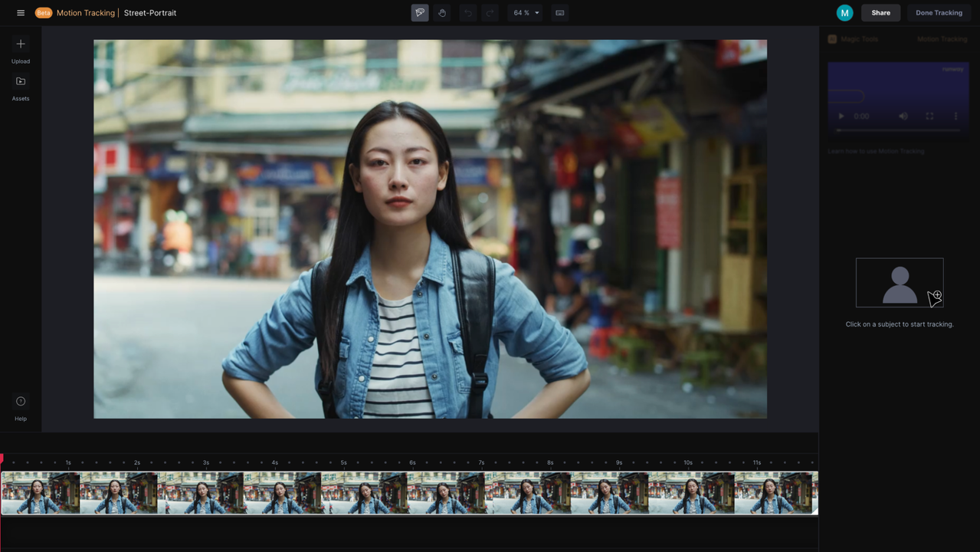Screen dimensions: 980x552
Task: Click the Upload plus icon
Action: click(x=21, y=44)
